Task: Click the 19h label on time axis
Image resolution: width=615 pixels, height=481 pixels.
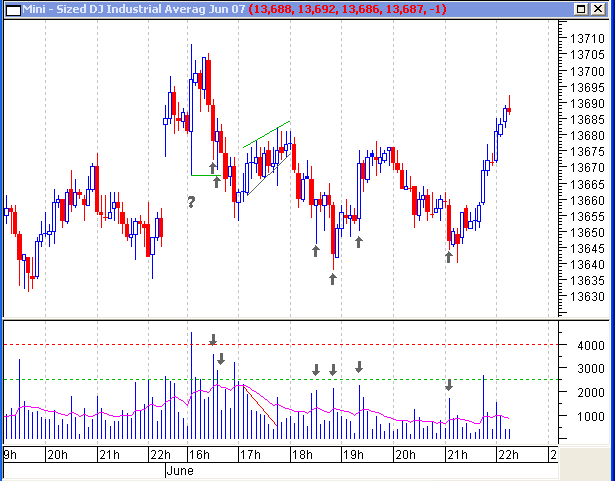Action: [x=353, y=455]
